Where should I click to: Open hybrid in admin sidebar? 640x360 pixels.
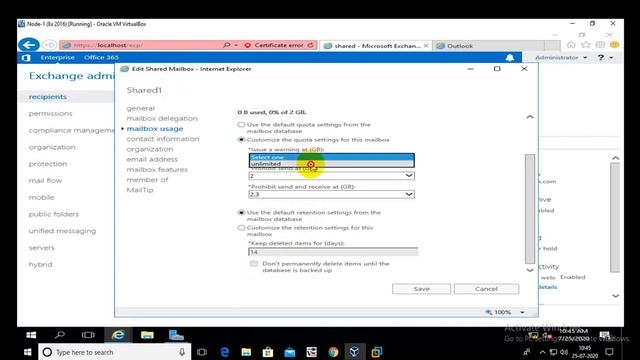click(40, 264)
